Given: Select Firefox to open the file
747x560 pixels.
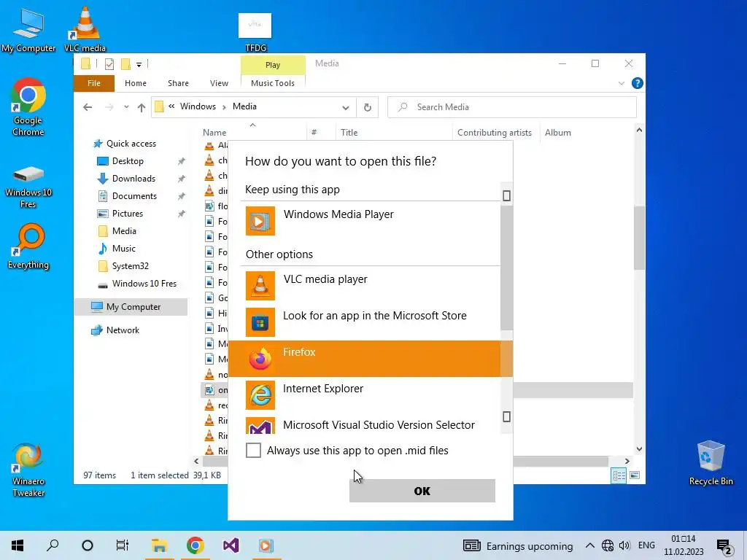Looking at the screenshot, I should click(x=365, y=359).
